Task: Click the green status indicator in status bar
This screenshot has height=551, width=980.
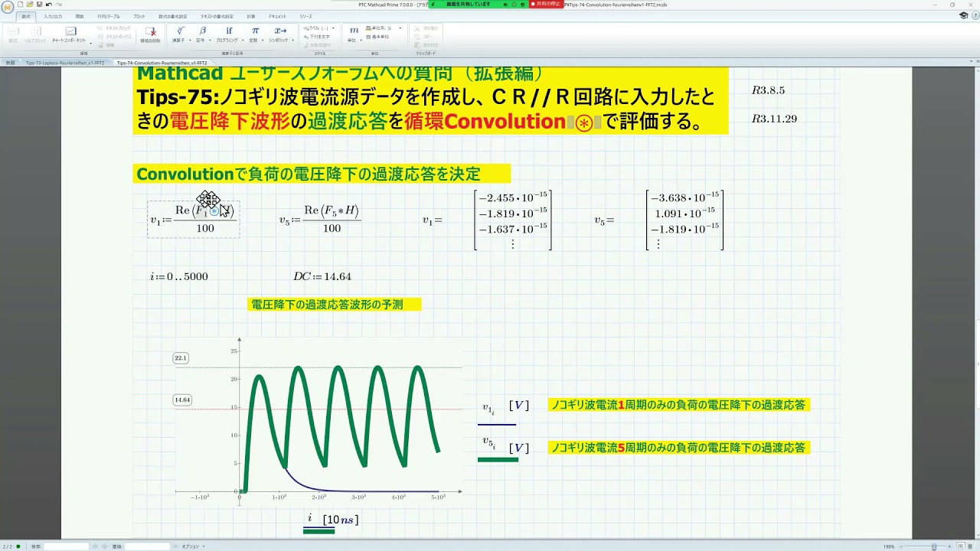Action: [18, 546]
